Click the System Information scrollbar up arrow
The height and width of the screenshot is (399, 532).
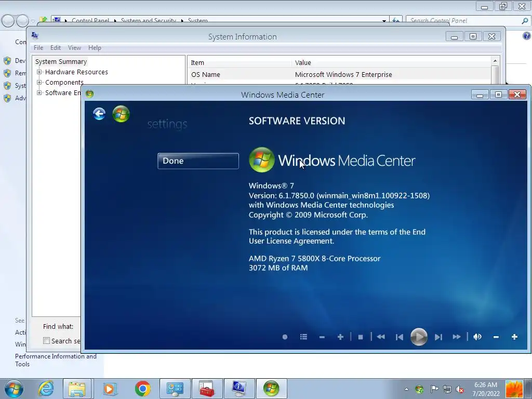(x=495, y=61)
